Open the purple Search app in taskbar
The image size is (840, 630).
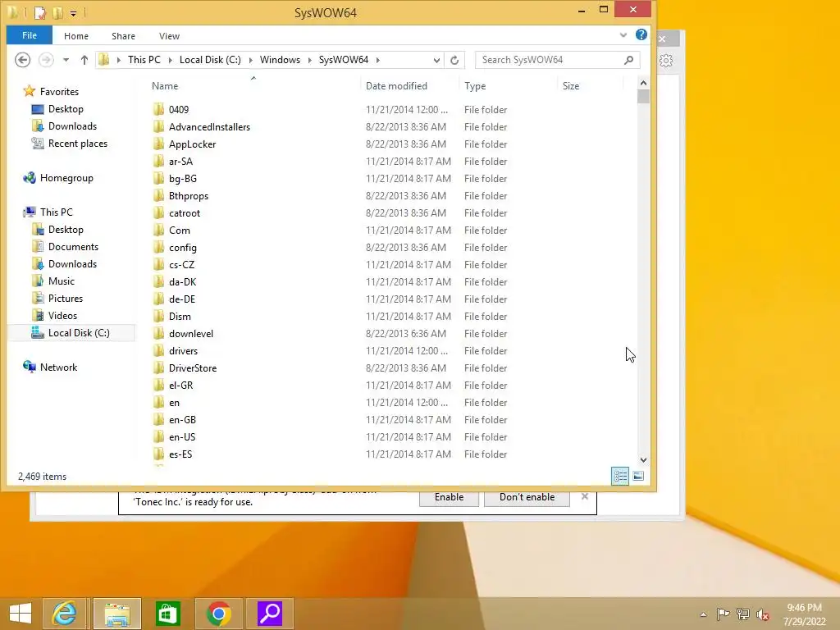(269, 614)
